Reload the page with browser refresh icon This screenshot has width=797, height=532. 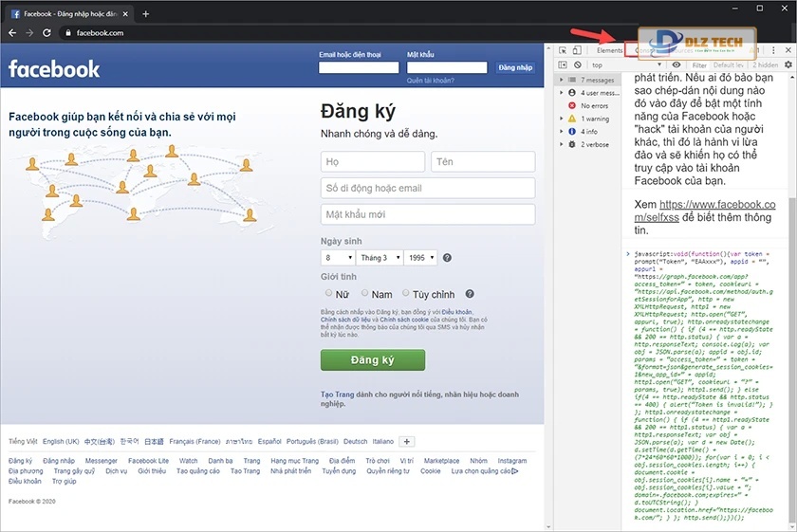point(47,32)
